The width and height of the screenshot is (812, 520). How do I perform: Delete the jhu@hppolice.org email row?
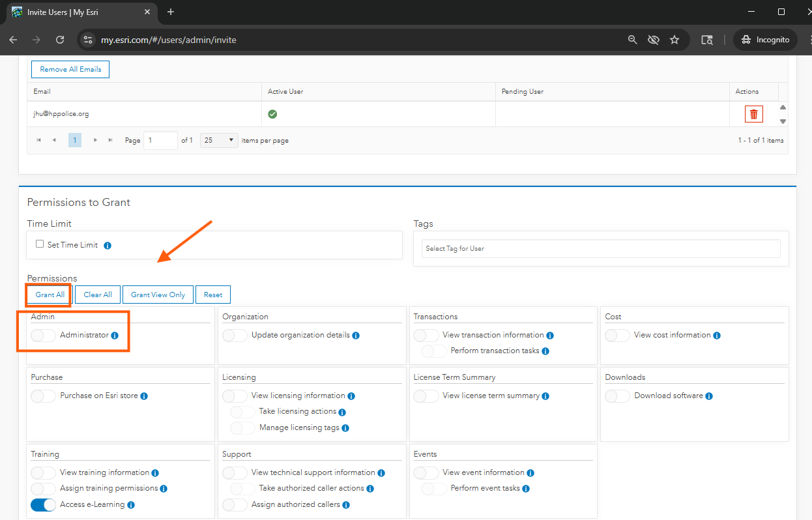pyautogui.click(x=753, y=114)
